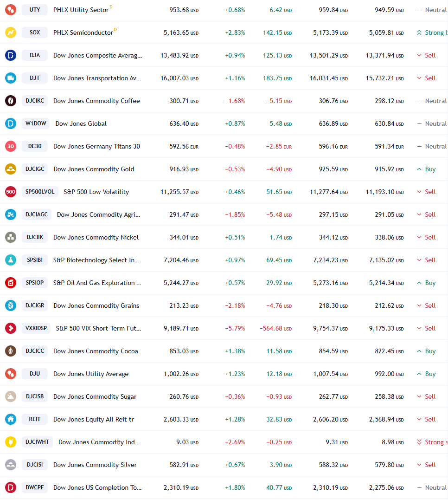This screenshot has width=448, height=500.
Task: Click the Strong sell rating for DJCIWHT
Action: click(x=432, y=442)
